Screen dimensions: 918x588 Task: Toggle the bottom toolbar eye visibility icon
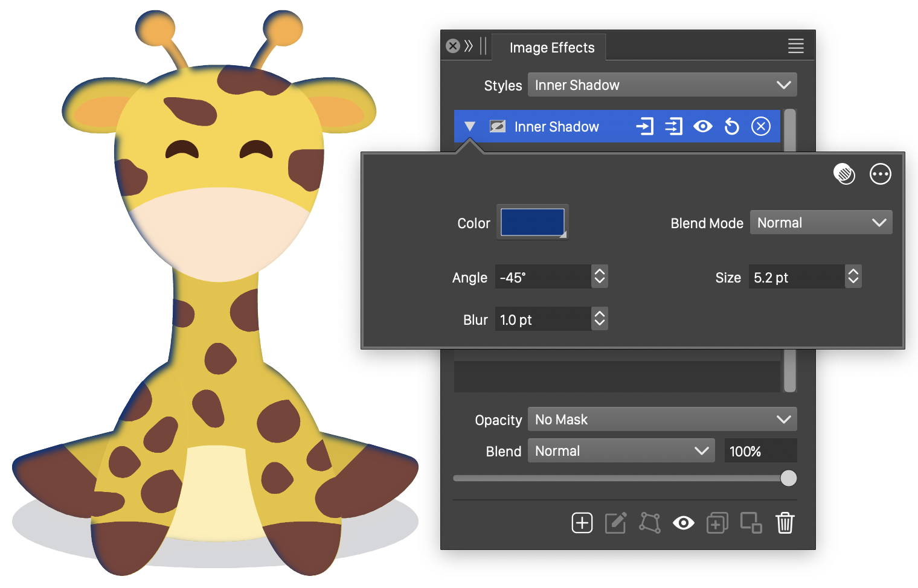683,523
